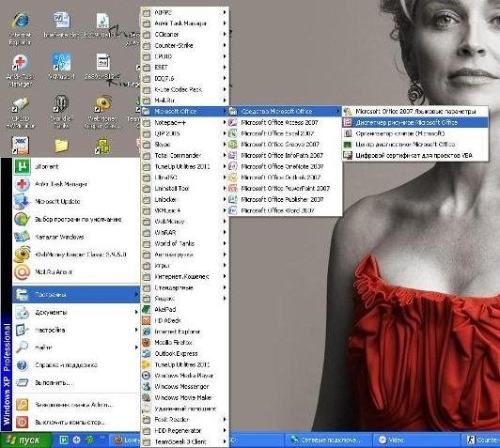Click the WebMoney Keeper desktop icon
Viewport: 500px width, 448px height.
pyautogui.click(x=102, y=104)
